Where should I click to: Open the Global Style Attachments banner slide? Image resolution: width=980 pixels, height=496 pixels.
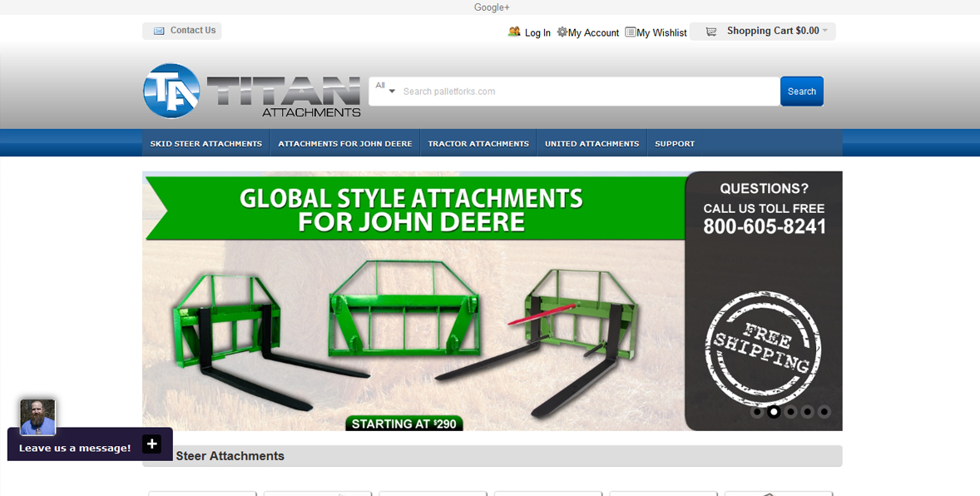click(413, 301)
